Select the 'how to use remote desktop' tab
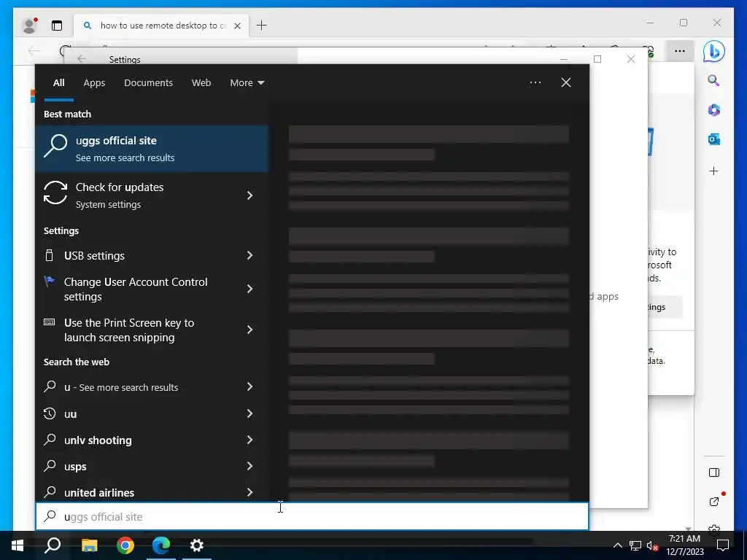The width and height of the screenshot is (747, 560). 161,26
